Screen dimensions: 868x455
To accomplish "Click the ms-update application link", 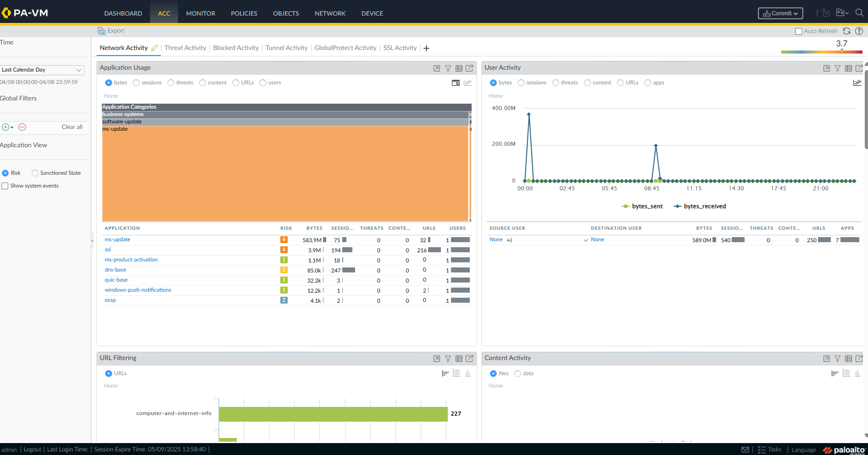I will pos(117,239).
